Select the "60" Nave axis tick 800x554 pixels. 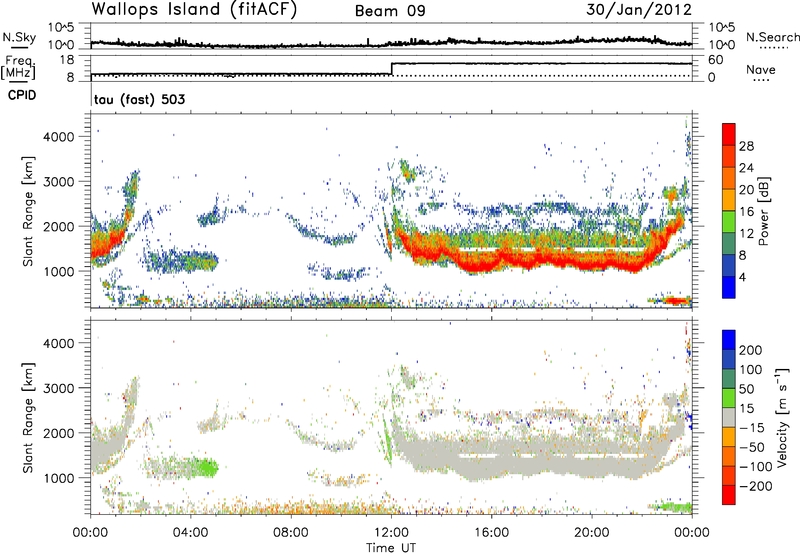pos(715,60)
